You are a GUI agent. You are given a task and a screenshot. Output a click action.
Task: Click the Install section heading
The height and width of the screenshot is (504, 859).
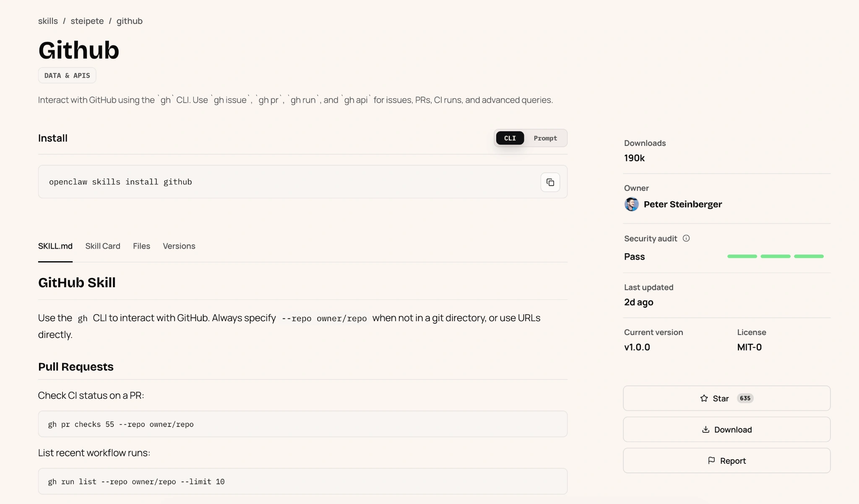(x=53, y=138)
